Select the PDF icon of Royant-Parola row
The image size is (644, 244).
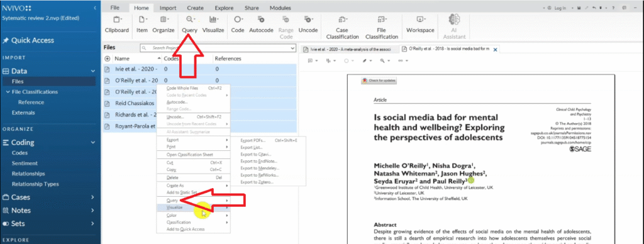(107, 126)
